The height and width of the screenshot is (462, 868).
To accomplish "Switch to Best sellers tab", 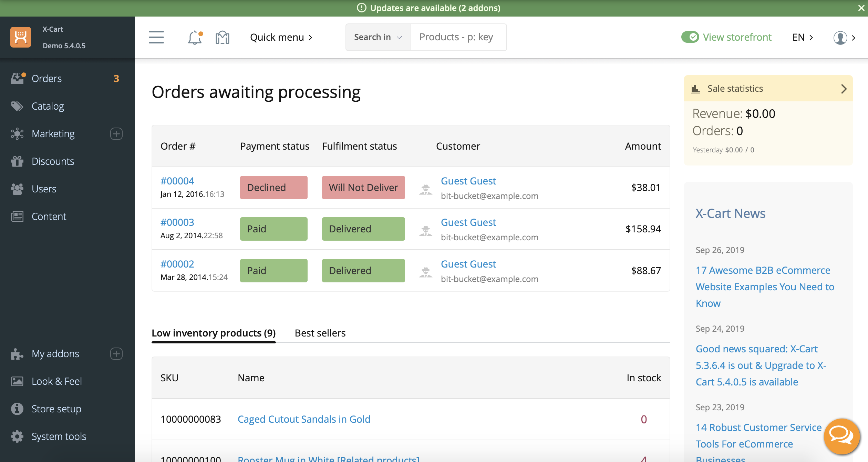I will (320, 333).
